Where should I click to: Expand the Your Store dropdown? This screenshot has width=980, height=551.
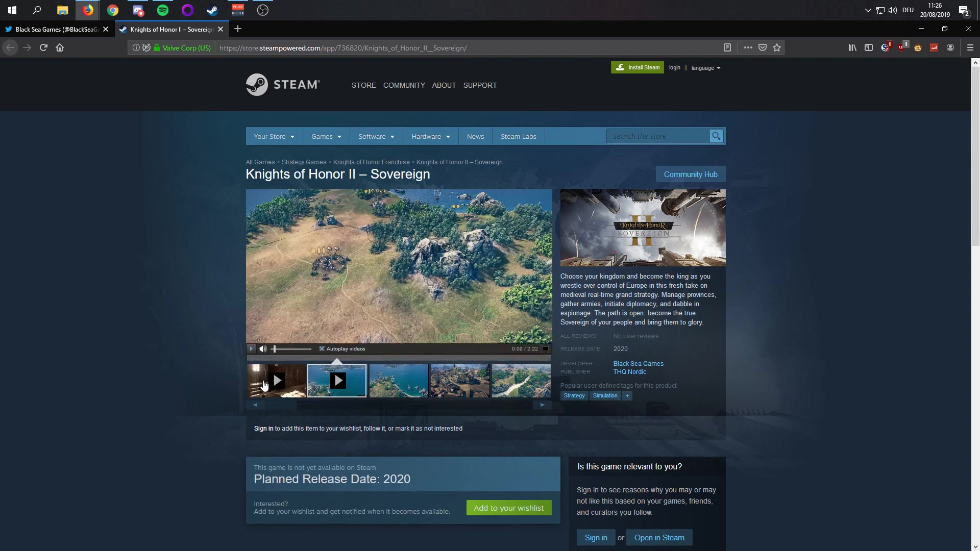[274, 136]
